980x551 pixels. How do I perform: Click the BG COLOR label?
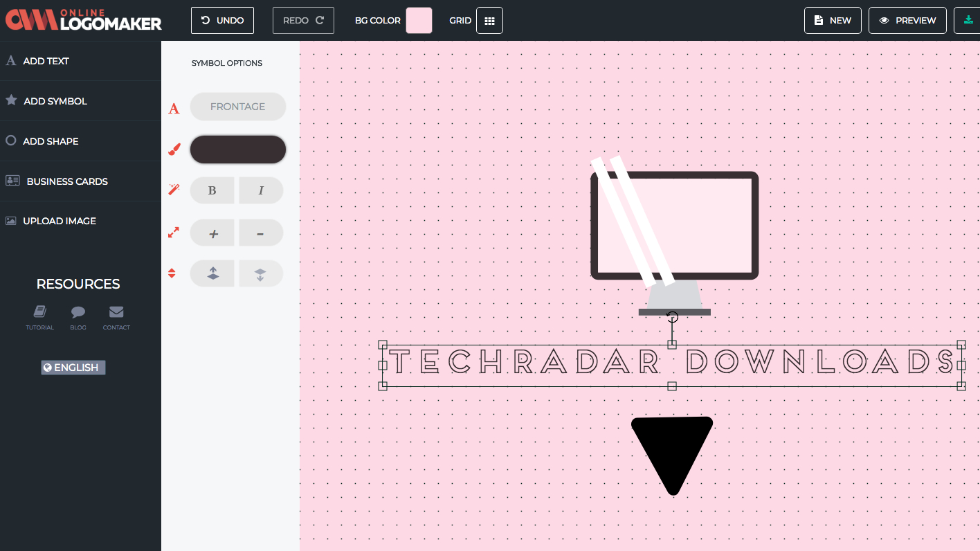(x=378, y=20)
